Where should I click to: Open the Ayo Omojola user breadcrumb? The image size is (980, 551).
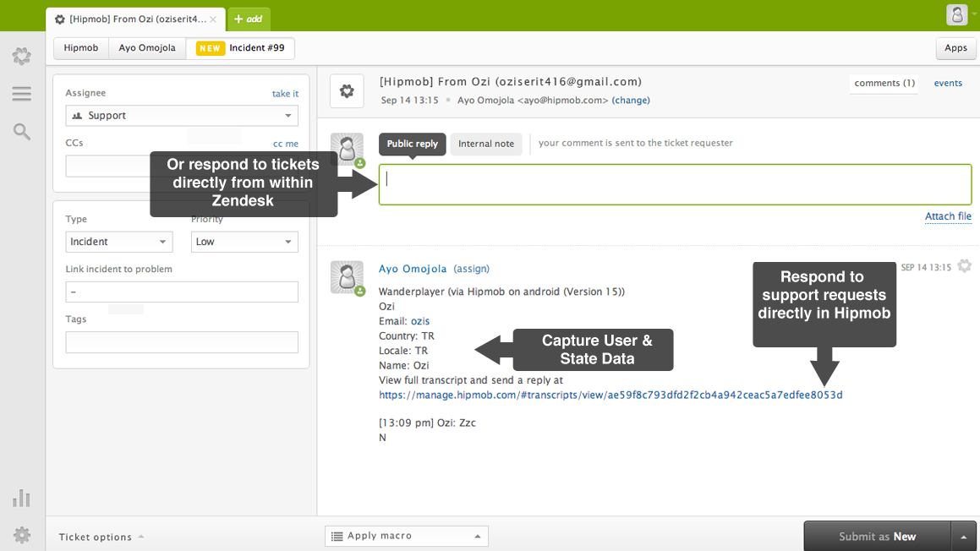pos(147,48)
